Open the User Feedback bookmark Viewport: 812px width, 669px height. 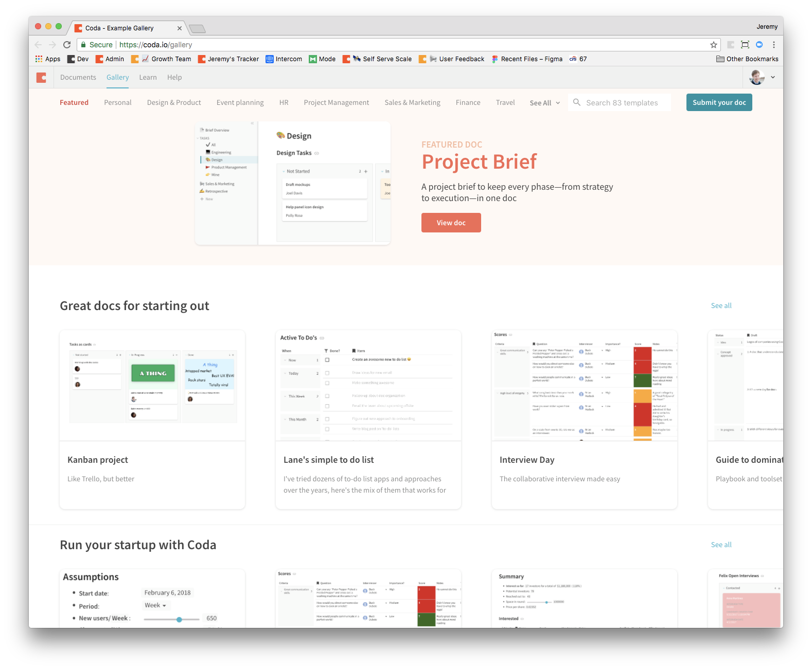(x=452, y=59)
